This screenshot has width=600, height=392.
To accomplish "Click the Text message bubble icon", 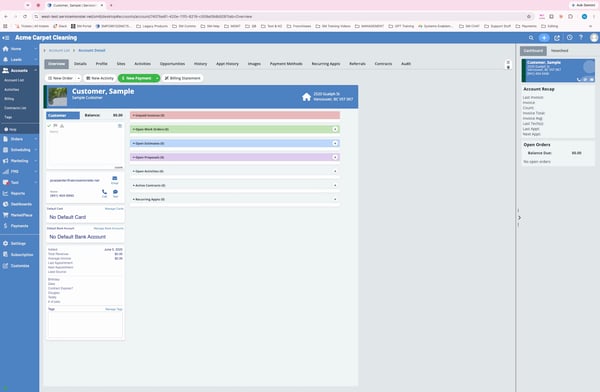I will tap(115, 192).
